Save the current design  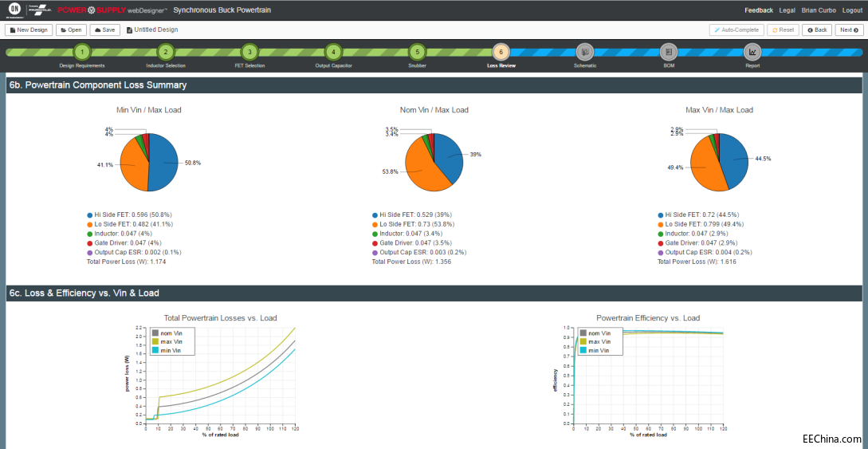pos(104,30)
